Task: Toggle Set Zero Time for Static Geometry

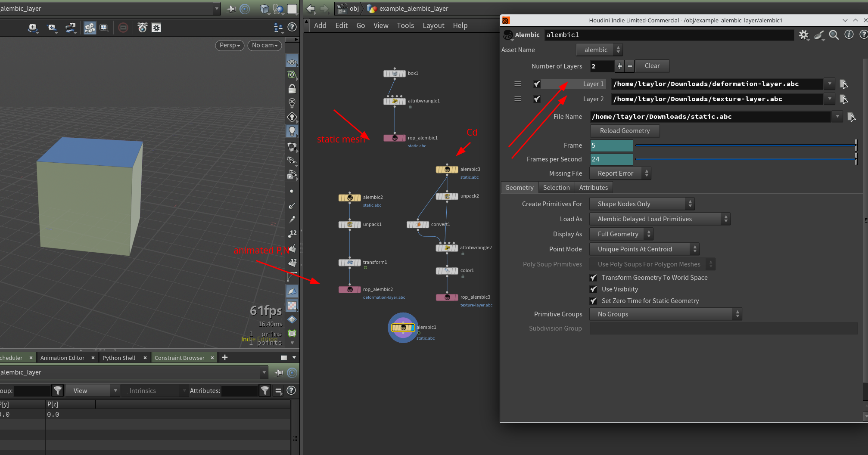Action: [594, 301]
